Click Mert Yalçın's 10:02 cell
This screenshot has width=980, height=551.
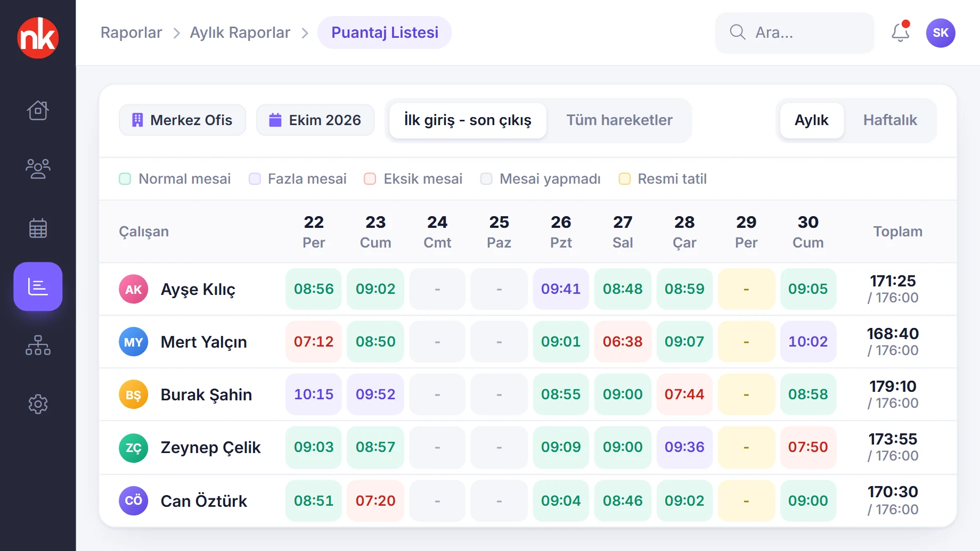click(808, 342)
